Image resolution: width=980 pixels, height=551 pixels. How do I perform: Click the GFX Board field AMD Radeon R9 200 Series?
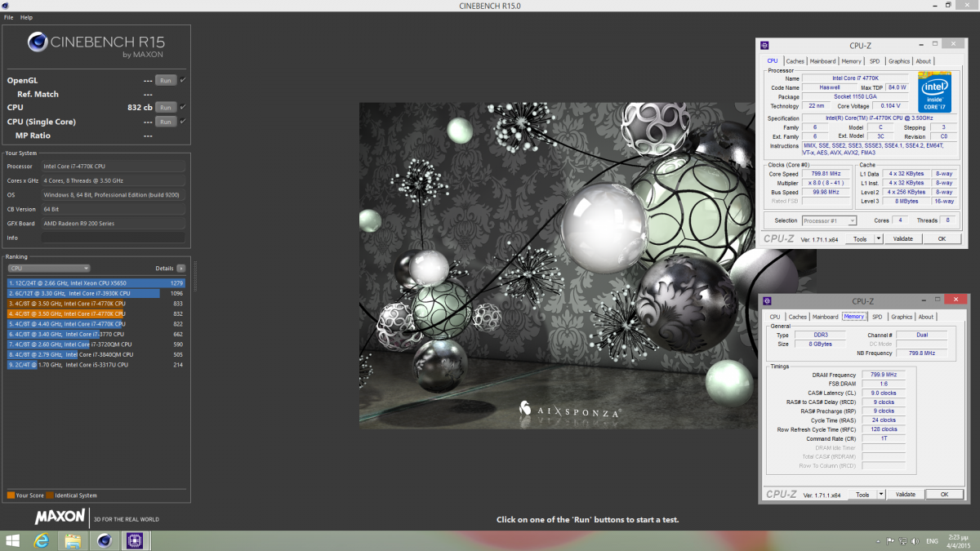coord(114,224)
